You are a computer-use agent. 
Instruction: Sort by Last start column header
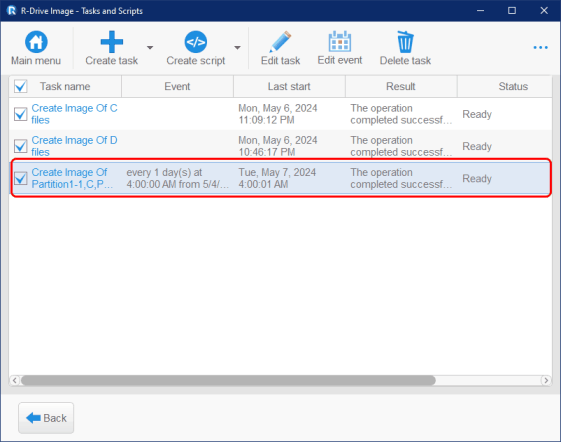(x=289, y=86)
